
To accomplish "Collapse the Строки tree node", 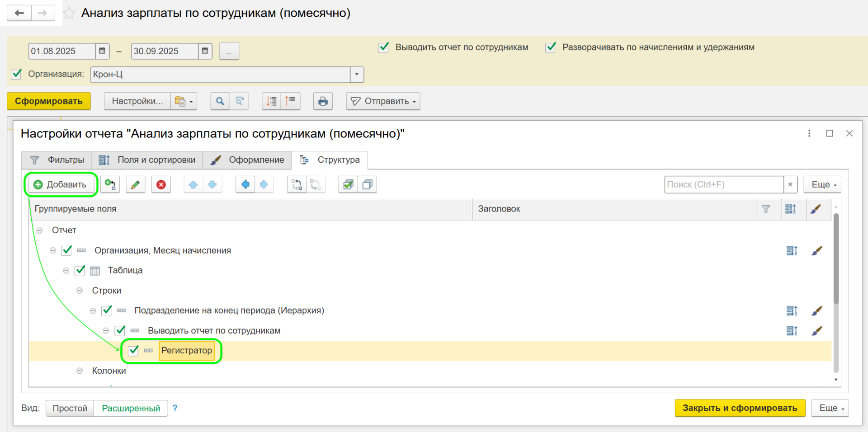I will coord(80,290).
